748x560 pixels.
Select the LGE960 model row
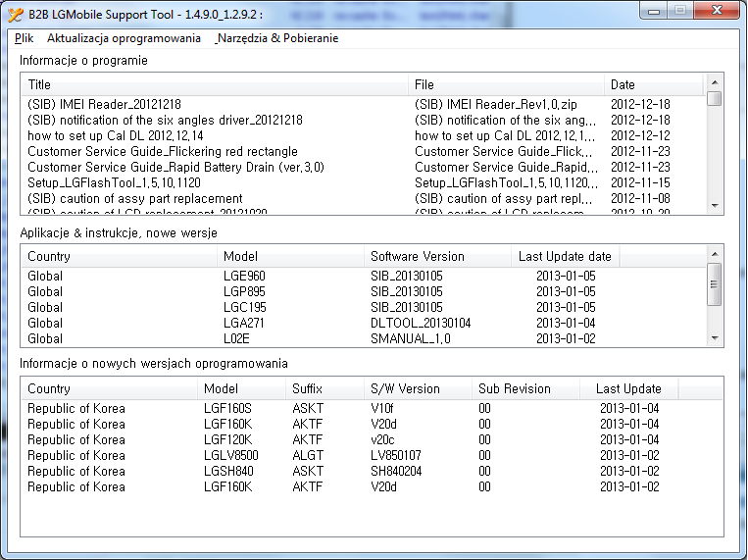point(363,276)
